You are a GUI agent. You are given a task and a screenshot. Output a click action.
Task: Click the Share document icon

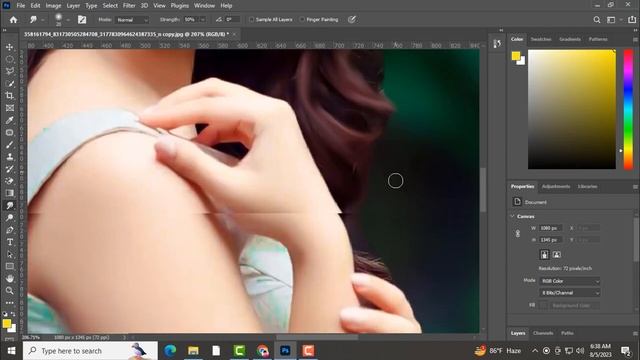632,20
